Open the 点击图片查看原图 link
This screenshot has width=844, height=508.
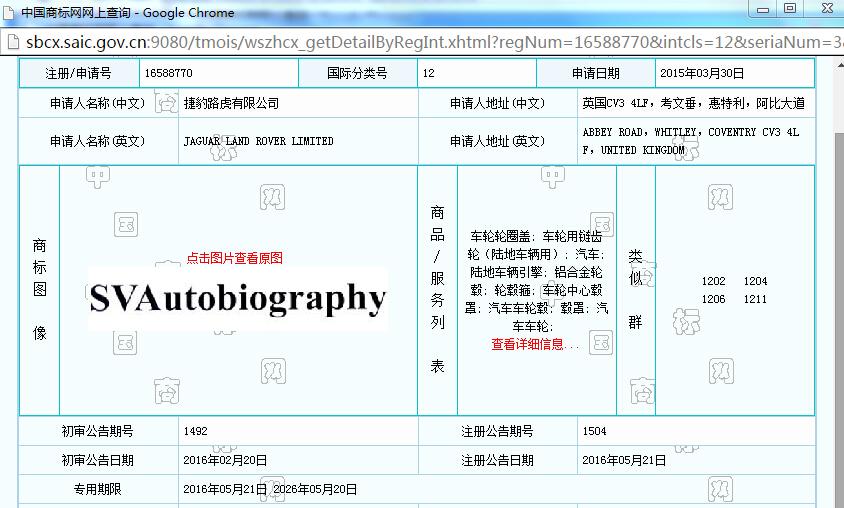(x=234, y=258)
